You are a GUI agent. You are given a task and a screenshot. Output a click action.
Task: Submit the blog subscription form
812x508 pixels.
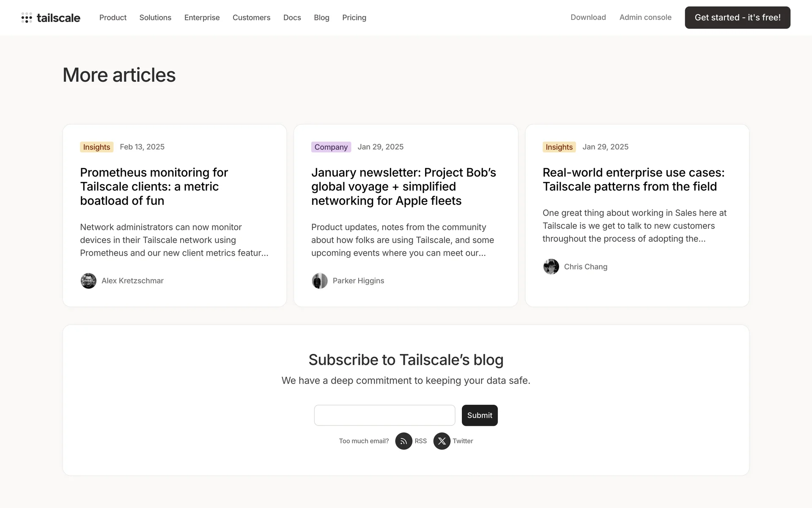[x=480, y=415]
